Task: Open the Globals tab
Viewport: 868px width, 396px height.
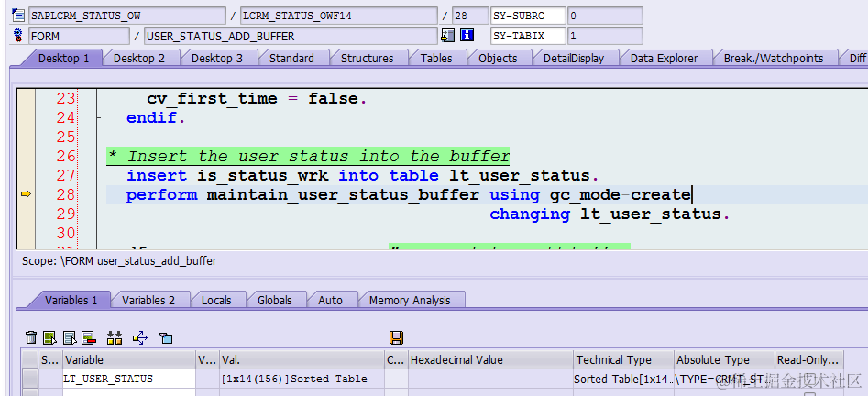Action: tap(275, 300)
